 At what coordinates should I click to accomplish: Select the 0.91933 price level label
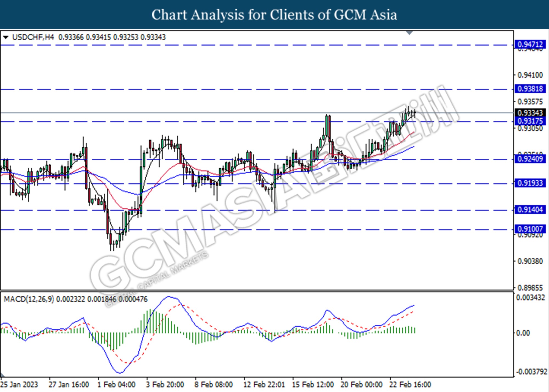[x=530, y=183]
